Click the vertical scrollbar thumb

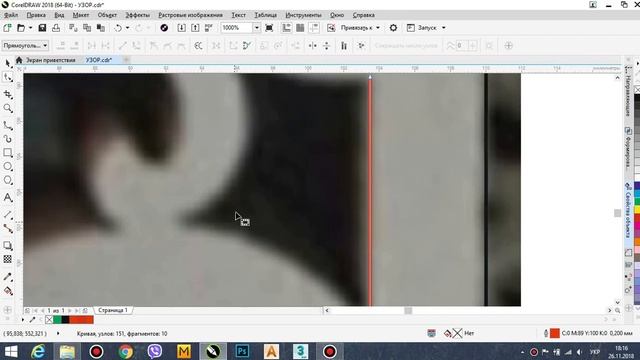(x=617, y=213)
